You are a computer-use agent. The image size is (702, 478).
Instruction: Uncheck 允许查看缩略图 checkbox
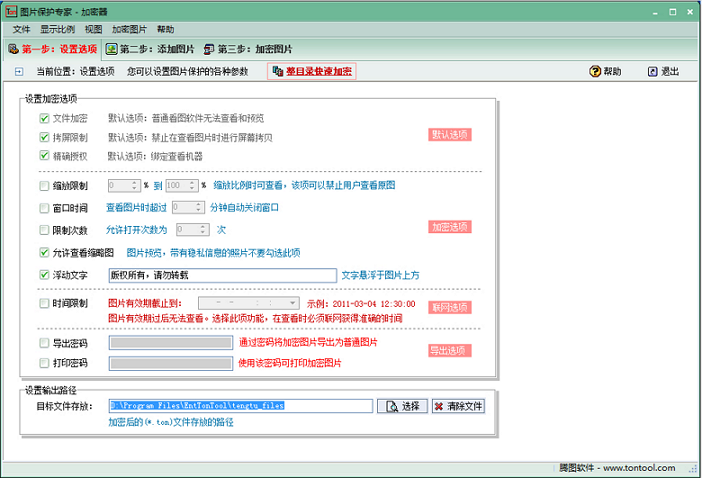point(44,252)
